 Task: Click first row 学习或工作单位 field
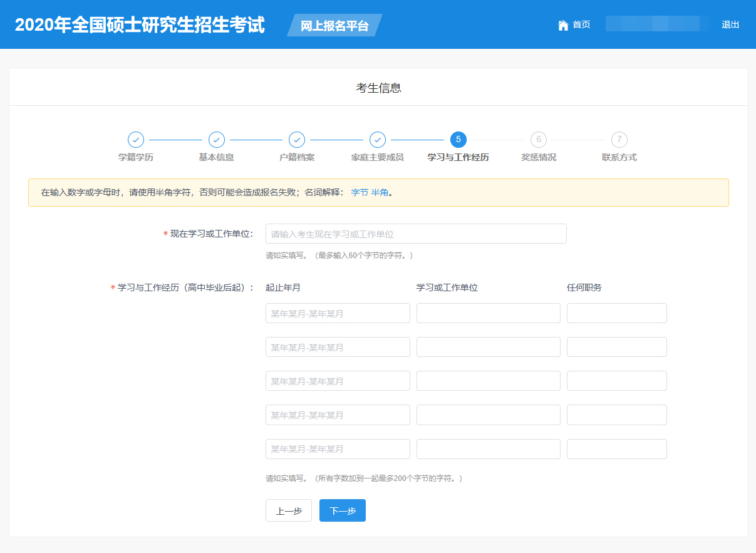pyautogui.click(x=488, y=313)
